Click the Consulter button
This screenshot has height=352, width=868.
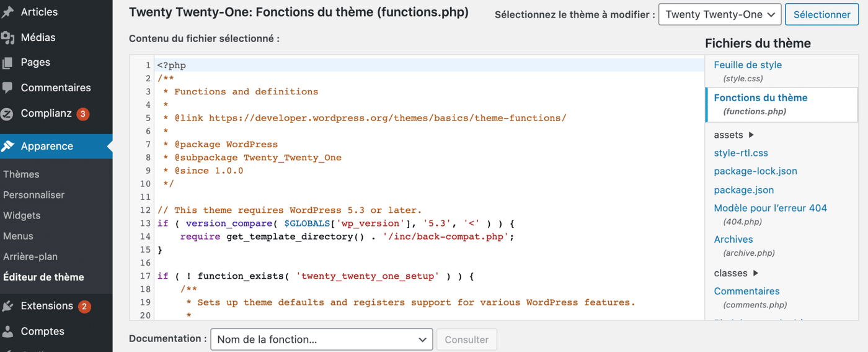467,340
